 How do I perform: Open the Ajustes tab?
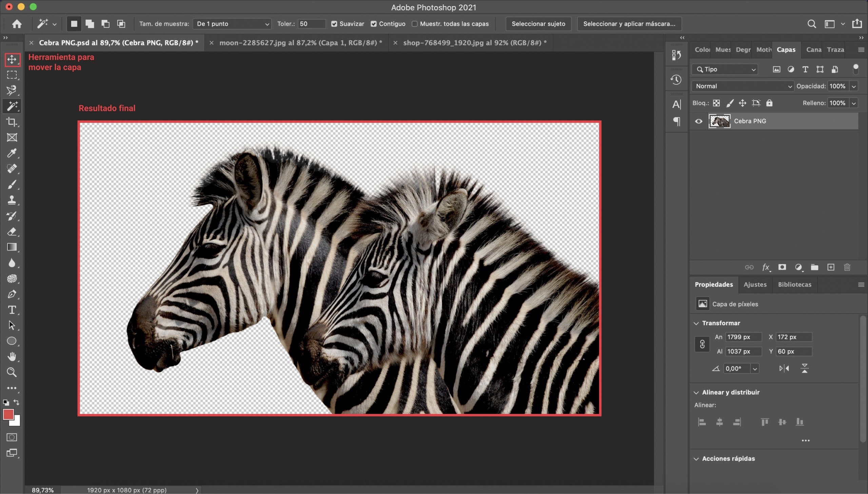pyautogui.click(x=755, y=285)
